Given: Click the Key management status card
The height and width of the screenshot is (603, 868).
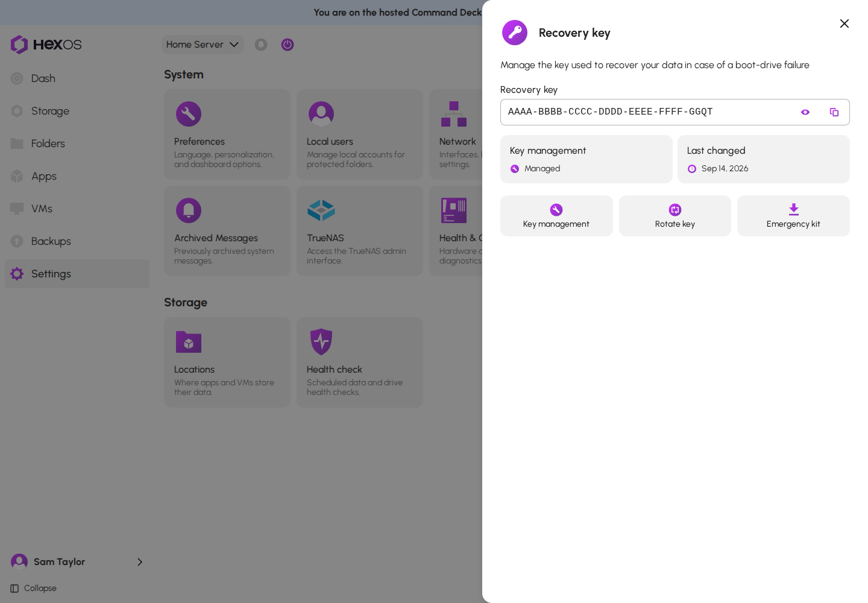Looking at the screenshot, I should click(x=587, y=159).
